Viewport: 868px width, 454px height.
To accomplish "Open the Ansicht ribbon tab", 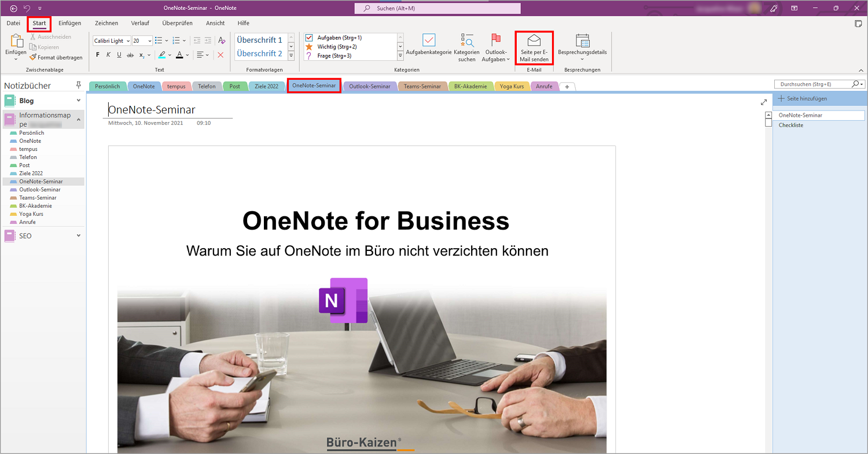I will 215,23.
